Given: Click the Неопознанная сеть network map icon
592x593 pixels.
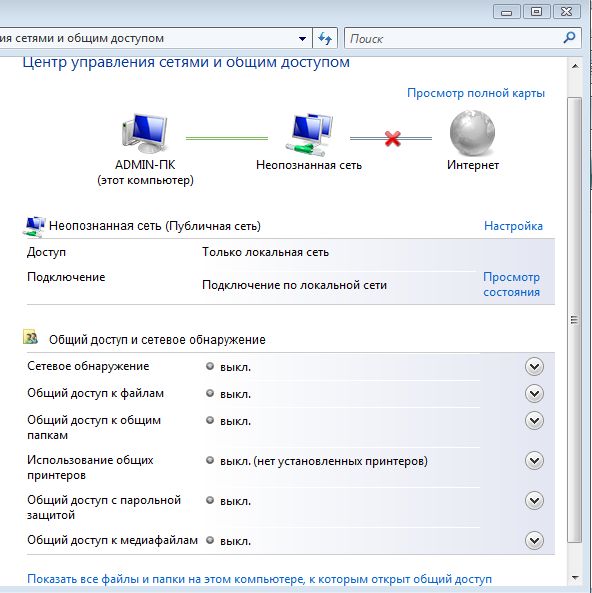Looking at the screenshot, I should click(309, 134).
